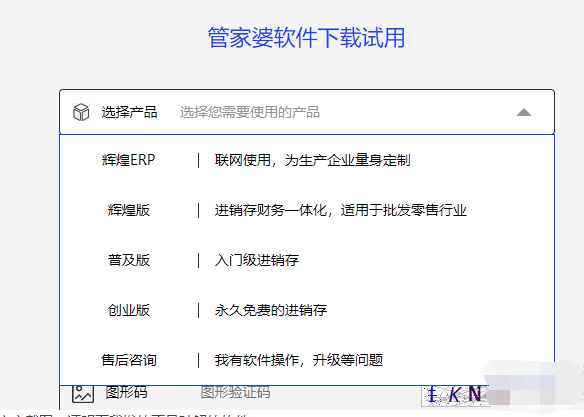Click the 管家婆软件下载试用 heading
The width and height of the screenshot is (584, 417).
[306, 38]
